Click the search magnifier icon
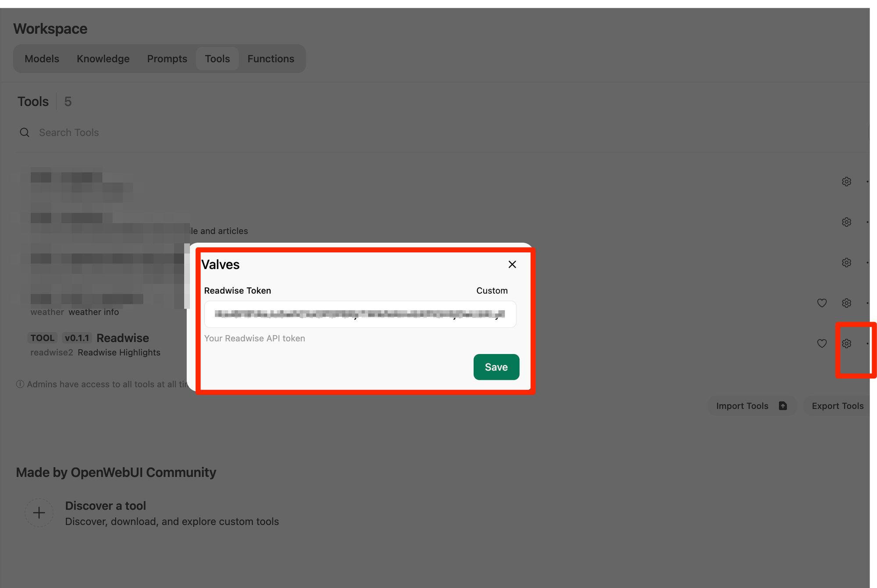The height and width of the screenshot is (588, 877). coord(25,132)
